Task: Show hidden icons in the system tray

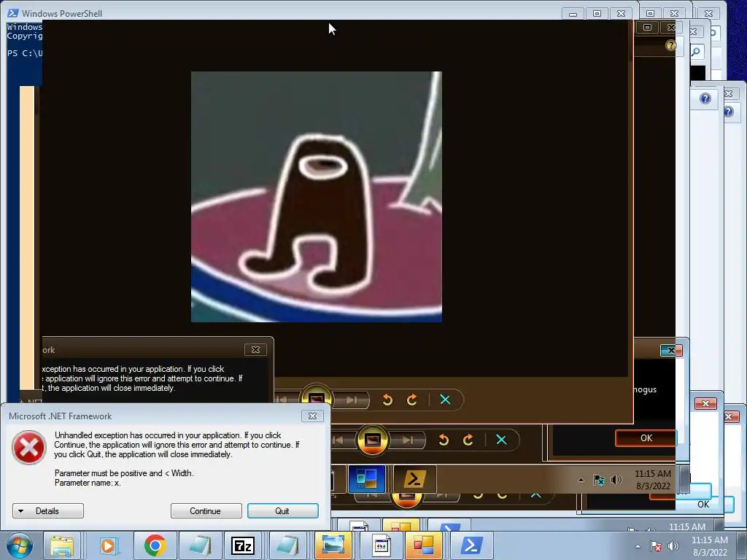Action: click(x=638, y=546)
